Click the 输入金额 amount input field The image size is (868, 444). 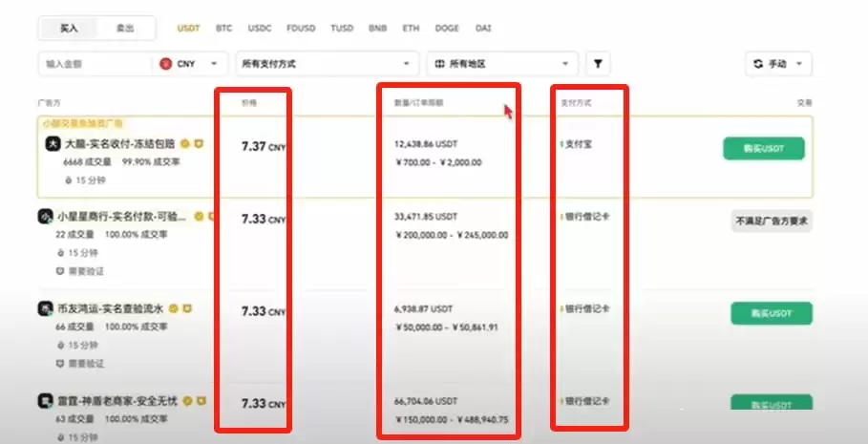tap(94, 64)
